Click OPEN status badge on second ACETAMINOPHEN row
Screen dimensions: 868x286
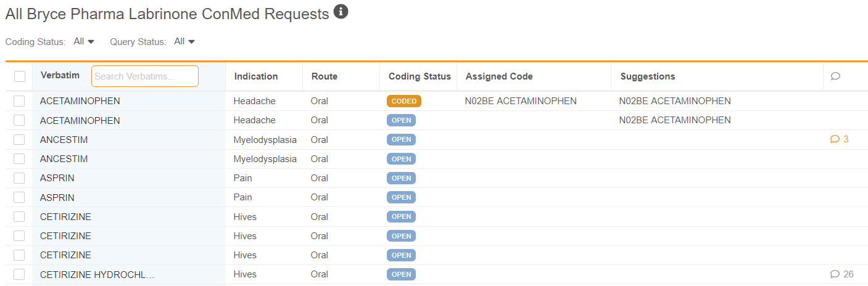[x=401, y=120]
